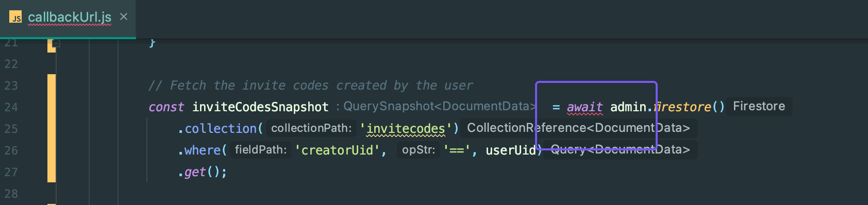
Task: Click line number 28 in the gutter
Action: coord(11,194)
